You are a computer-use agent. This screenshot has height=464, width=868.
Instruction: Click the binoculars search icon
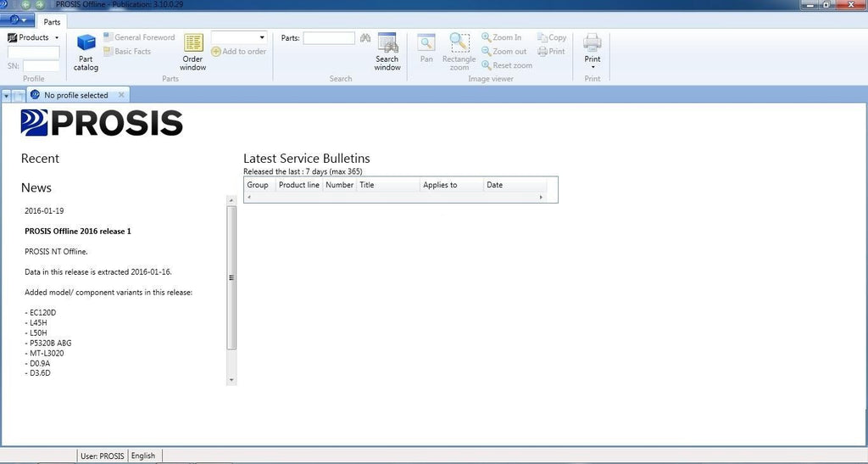(x=365, y=38)
